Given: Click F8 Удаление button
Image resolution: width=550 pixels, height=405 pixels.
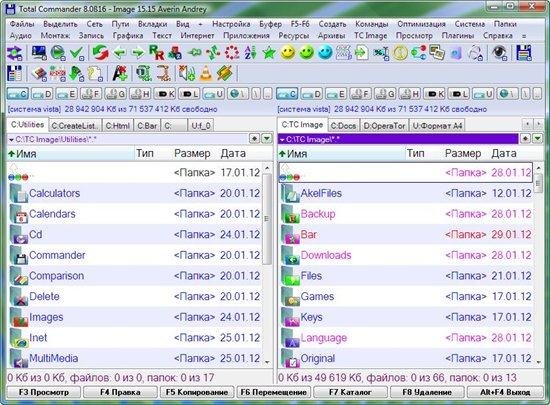Looking at the screenshot, I should [427, 392].
